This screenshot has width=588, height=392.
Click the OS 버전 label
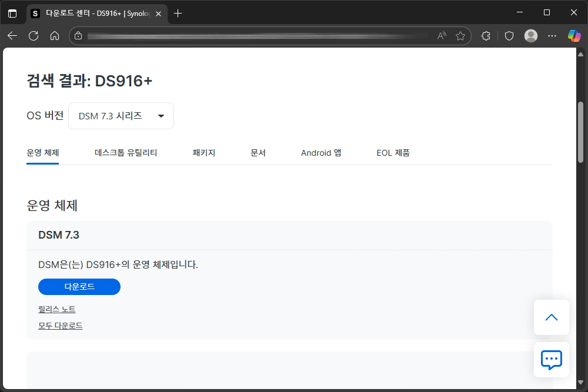(x=45, y=115)
